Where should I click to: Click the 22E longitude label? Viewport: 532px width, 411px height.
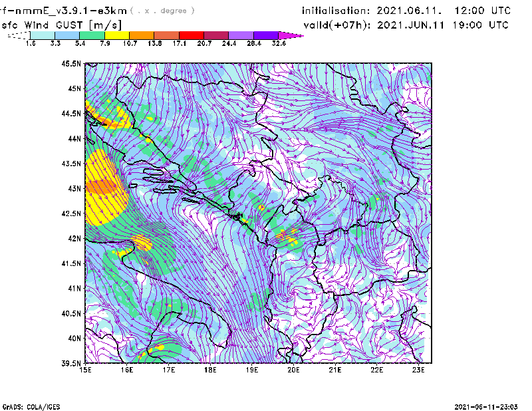[377, 370]
